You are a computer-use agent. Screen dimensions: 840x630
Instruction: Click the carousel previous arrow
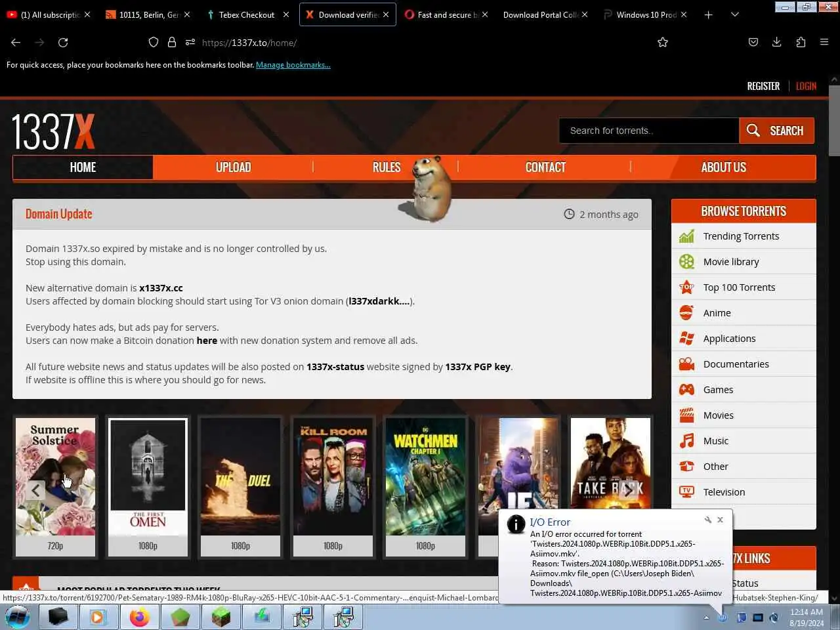(x=35, y=490)
